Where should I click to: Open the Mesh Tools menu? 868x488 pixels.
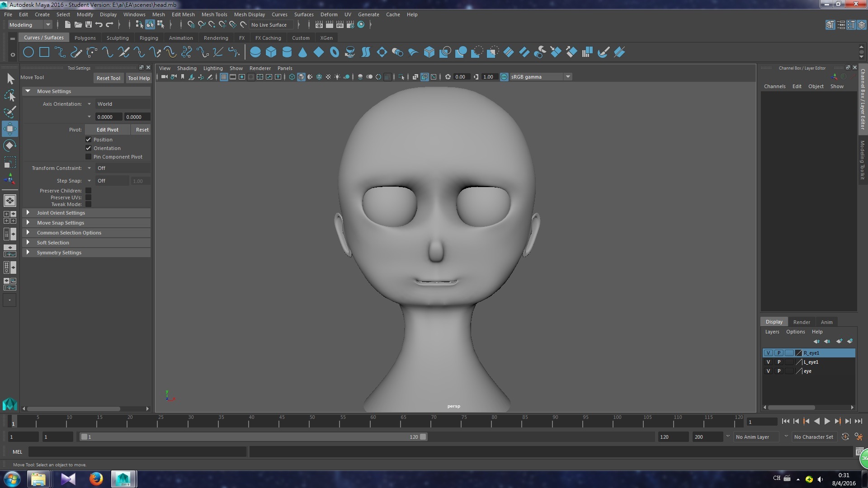[214, 14]
